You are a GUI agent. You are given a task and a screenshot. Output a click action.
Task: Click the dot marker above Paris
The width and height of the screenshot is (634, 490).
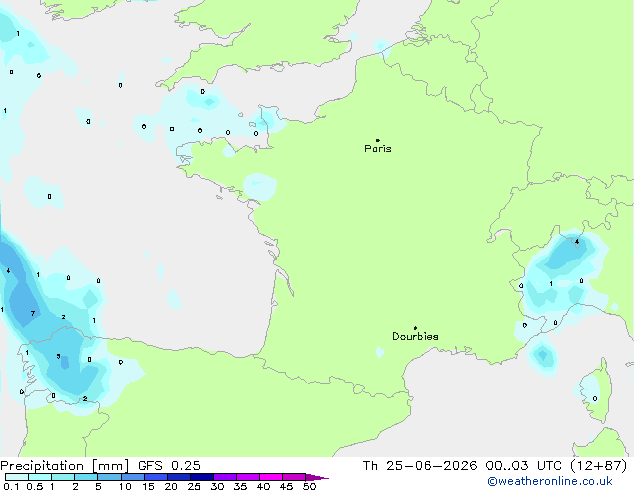378,140
